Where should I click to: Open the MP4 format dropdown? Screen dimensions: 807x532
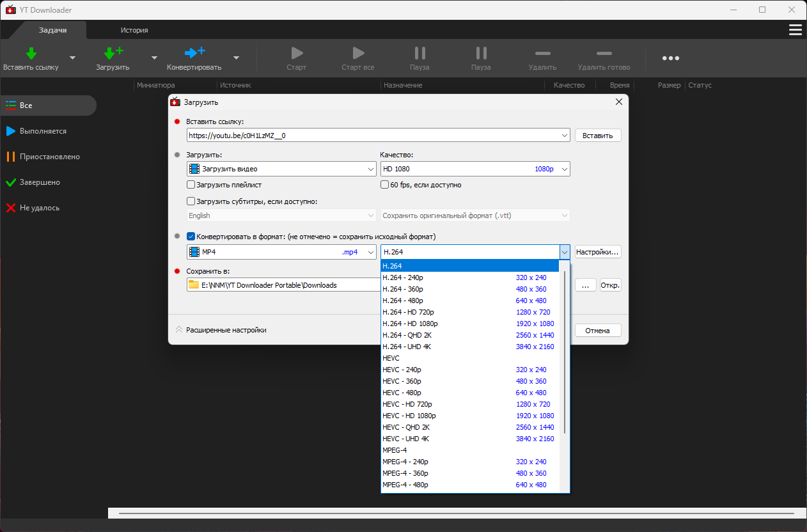click(x=282, y=252)
